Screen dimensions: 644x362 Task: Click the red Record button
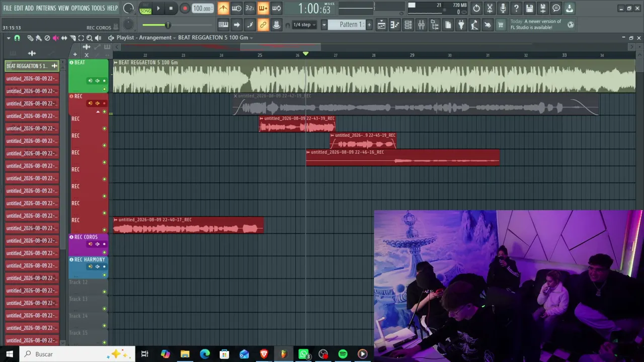tap(185, 9)
